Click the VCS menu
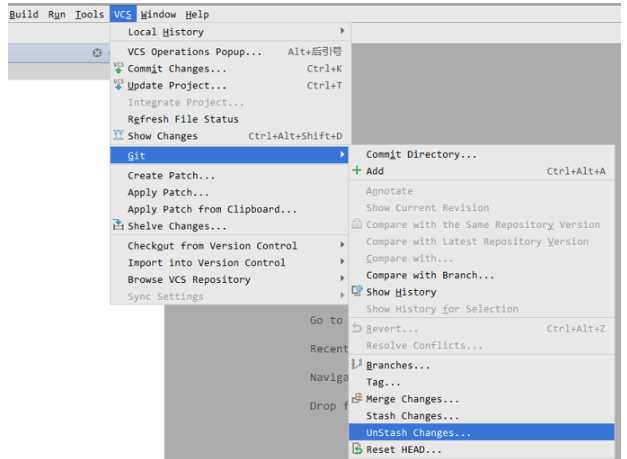This screenshot has width=627, height=459. click(122, 14)
